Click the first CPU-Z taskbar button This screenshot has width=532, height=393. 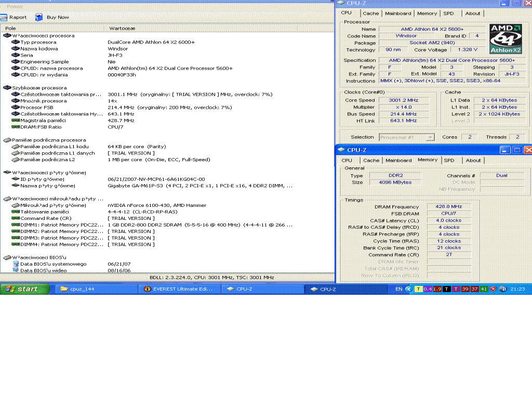(x=263, y=289)
